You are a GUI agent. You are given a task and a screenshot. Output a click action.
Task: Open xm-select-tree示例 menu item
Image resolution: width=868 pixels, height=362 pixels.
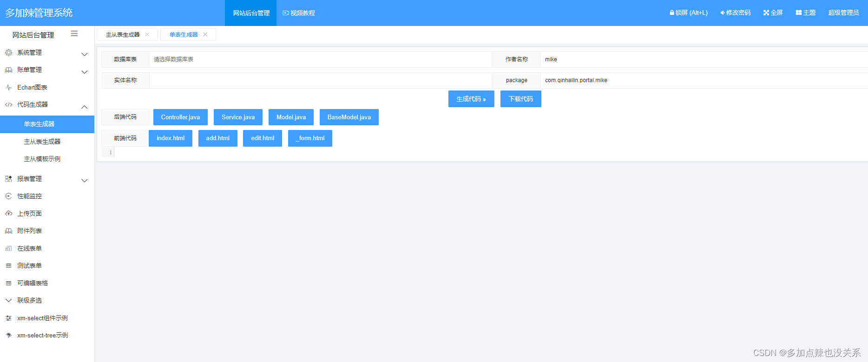coord(47,335)
